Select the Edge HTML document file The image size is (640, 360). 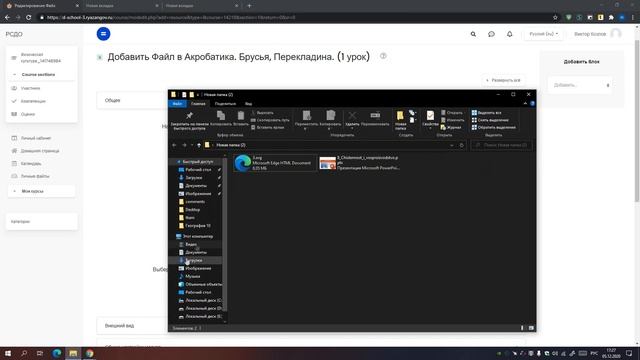coord(274,163)
